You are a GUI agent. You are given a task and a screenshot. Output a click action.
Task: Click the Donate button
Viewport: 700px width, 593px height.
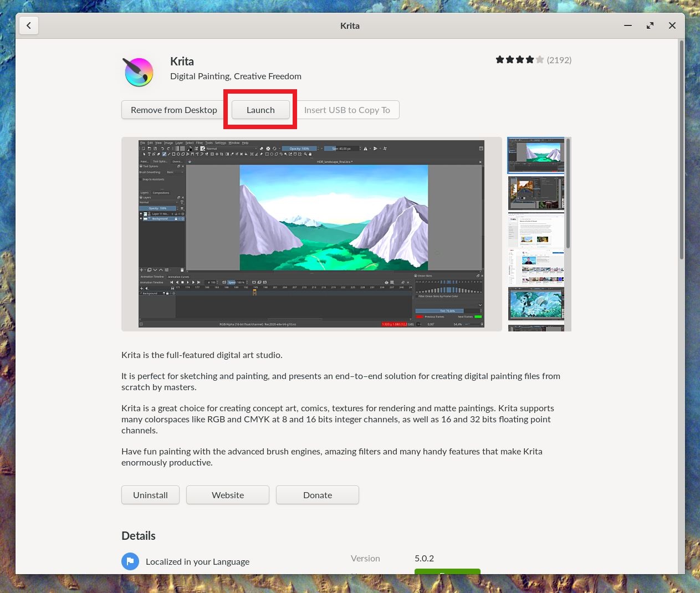[x=318, y=495]
